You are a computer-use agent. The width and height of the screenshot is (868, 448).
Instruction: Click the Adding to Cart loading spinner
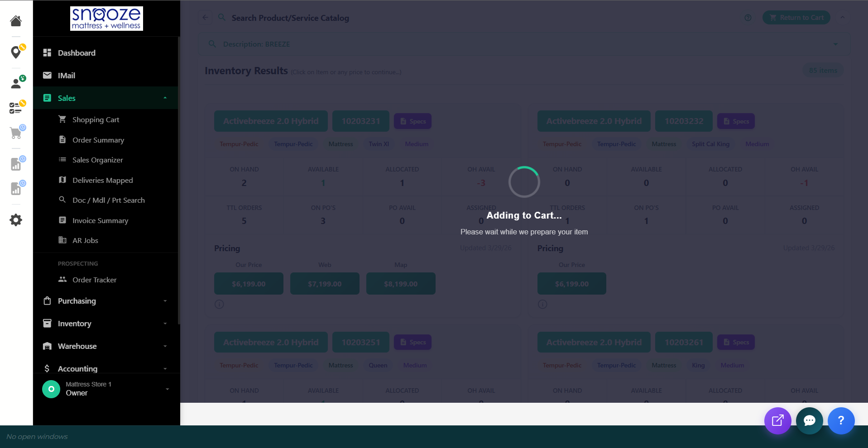pyautogui.click(x=524, y=182)
